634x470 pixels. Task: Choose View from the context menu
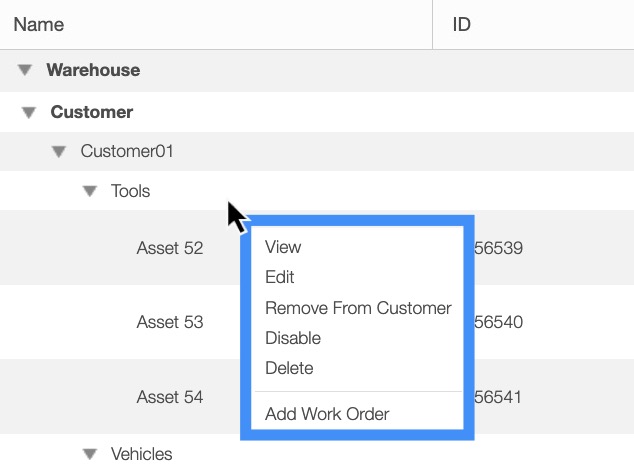pos(283,247)
